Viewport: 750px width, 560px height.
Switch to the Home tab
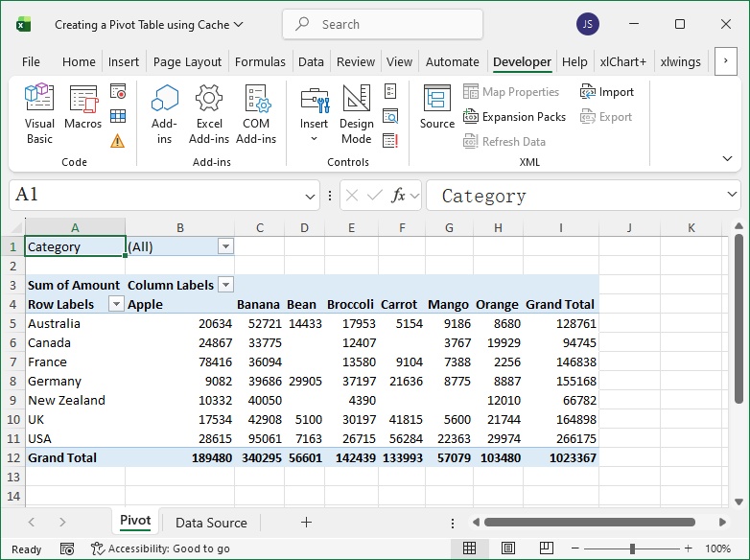pyautogui.click(x=79, y=61)
